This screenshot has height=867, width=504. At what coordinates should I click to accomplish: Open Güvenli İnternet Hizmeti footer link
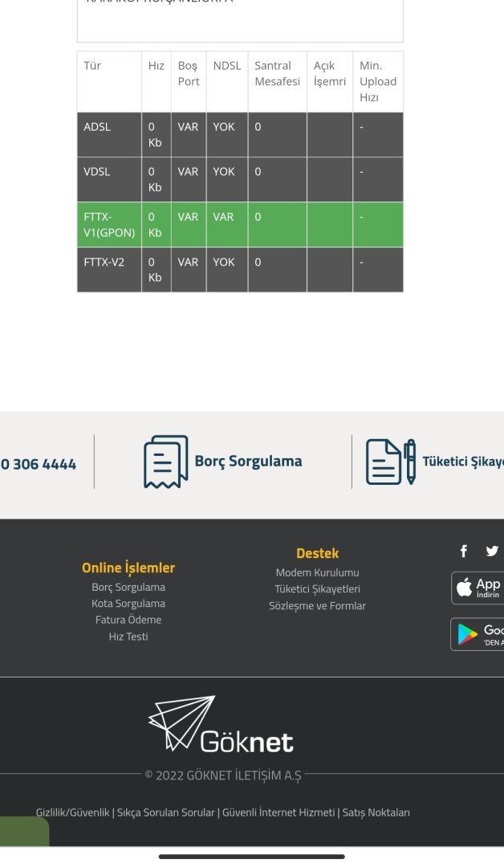pos(278,812)
